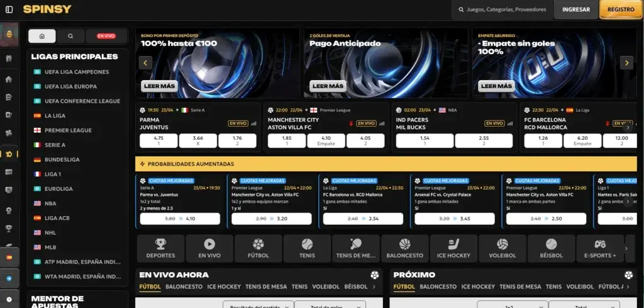Viewport: 644px width, 308px height.
Task: Show next promo banner with right arrow
Action: click(x=627, y=63)
